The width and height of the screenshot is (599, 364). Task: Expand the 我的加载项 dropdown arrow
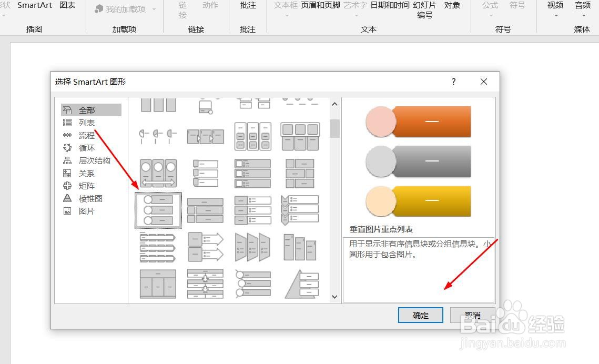[x=154, y=9]
